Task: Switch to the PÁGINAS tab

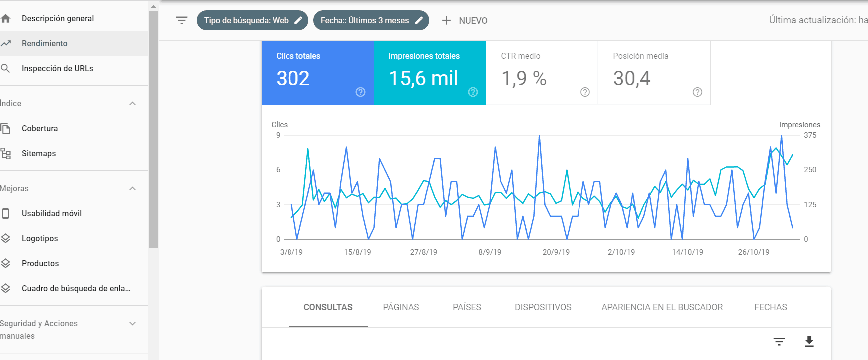Action: [401, 307]
